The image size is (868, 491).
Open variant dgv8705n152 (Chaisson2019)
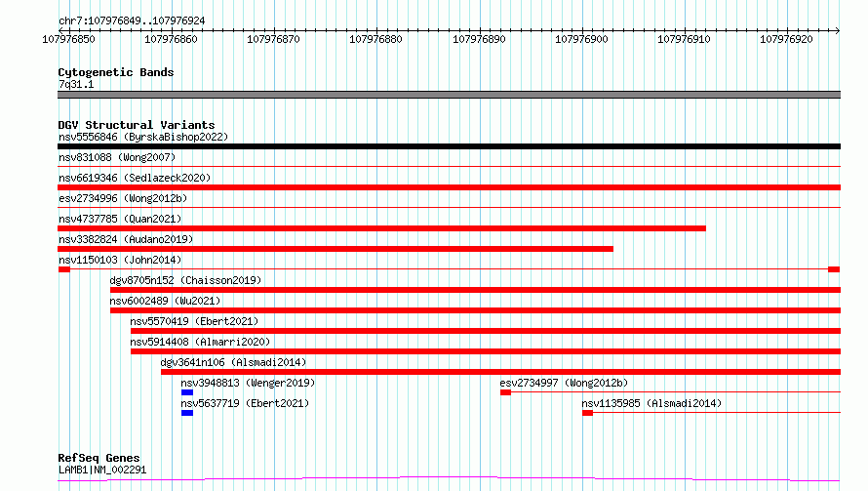185,280
